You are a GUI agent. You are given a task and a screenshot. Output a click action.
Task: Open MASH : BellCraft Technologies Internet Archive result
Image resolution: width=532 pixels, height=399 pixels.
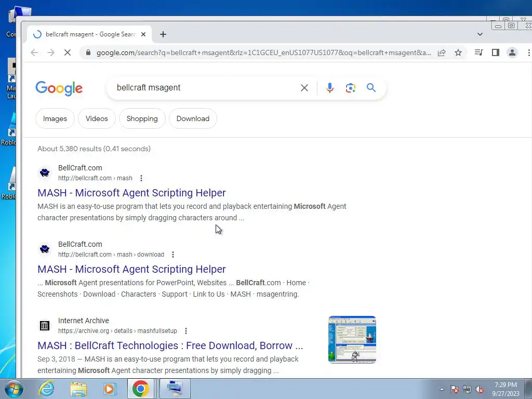click(170, 345)
